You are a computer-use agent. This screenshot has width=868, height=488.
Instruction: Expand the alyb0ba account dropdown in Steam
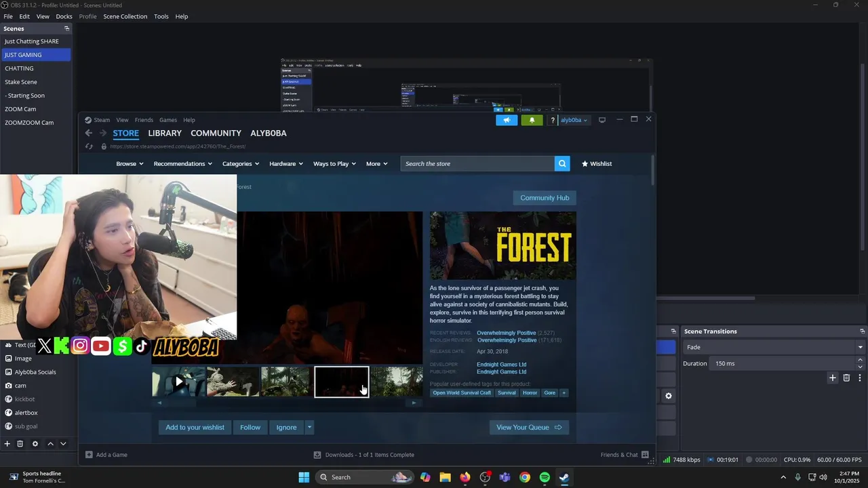coord(574,120)
